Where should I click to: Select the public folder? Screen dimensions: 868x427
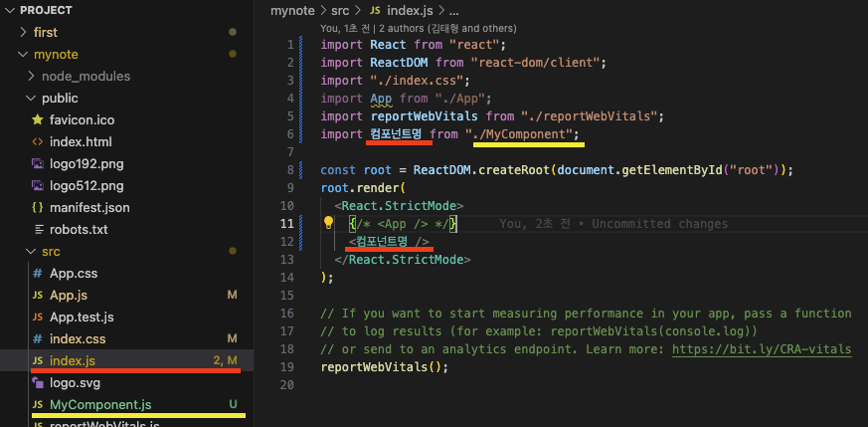pyautogui.click(x=60, y=98)
